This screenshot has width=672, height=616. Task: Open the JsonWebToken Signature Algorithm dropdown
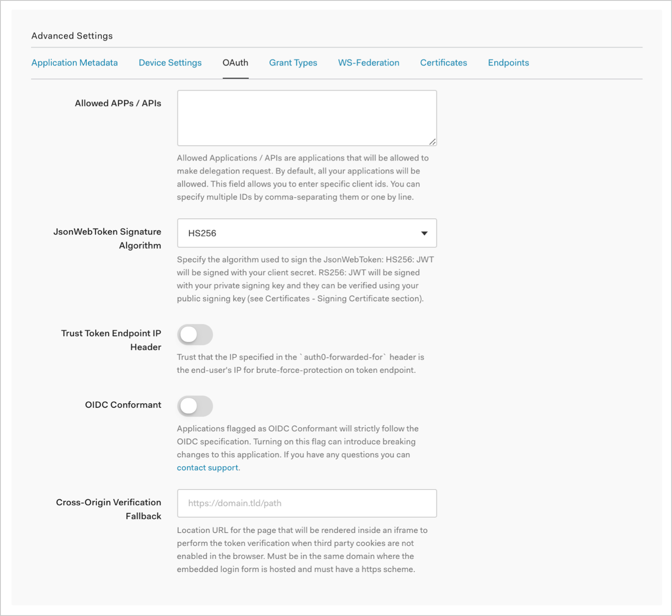307,233
